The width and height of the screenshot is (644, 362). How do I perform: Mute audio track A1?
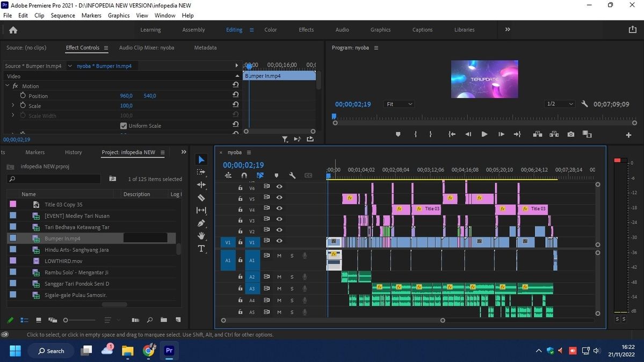(279, 256)
